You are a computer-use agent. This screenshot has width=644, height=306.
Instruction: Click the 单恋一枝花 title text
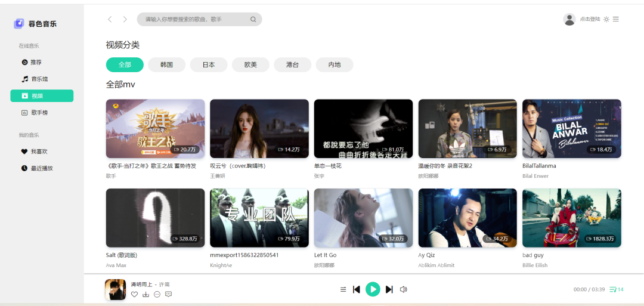coord(328,166)
